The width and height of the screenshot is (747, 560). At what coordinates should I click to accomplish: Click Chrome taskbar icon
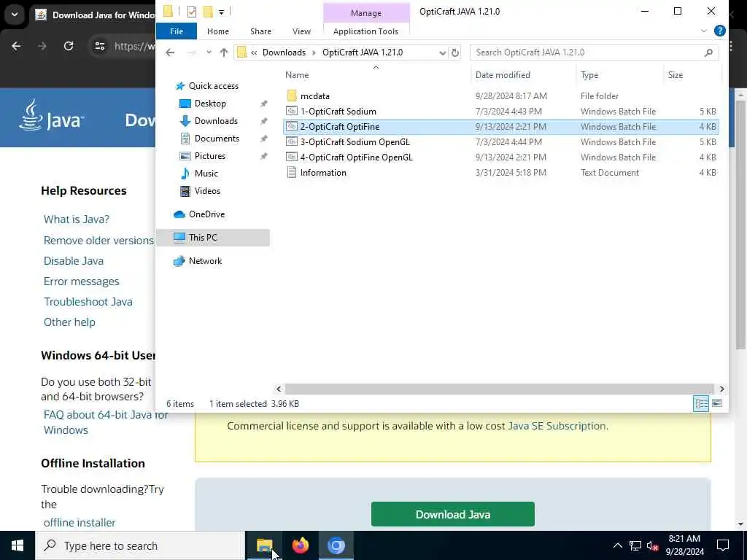(x=336, y=545)
